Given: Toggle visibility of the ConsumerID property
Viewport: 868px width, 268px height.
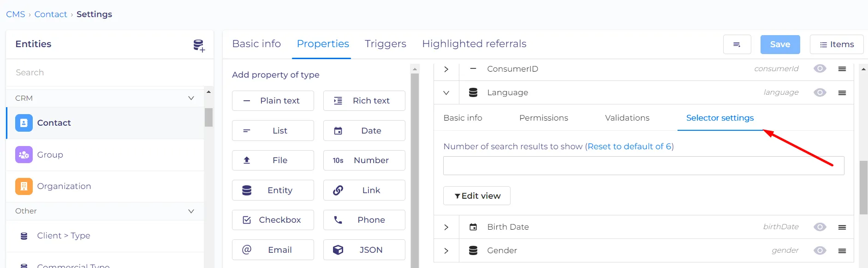Looking at the screenshot, I should point(820,69).
